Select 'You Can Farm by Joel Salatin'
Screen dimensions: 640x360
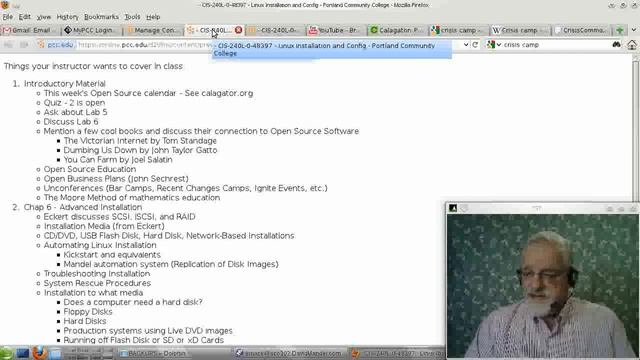click(118, 160)
